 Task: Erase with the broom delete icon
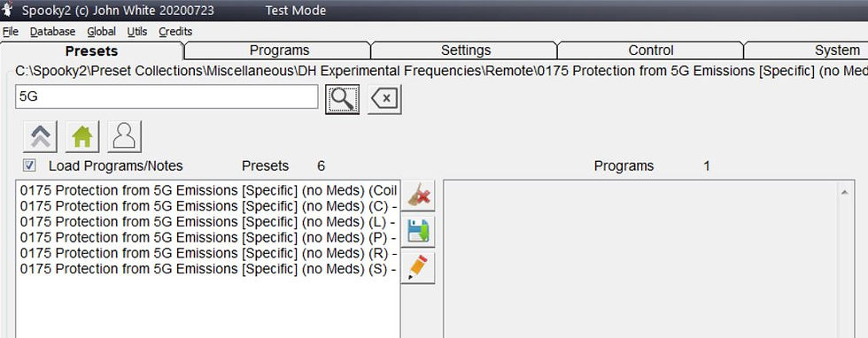(x=418, y=196)
